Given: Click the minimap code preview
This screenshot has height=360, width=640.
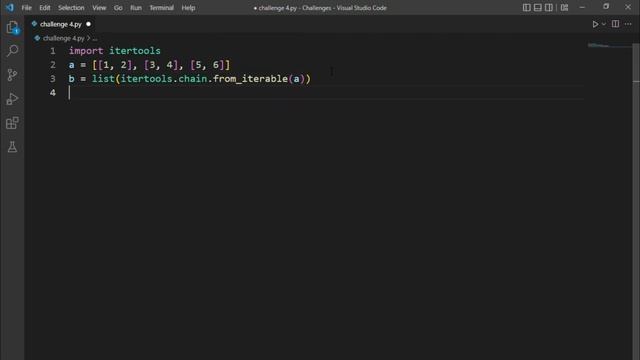Looking at the screenshot, I should click(x=598, y=45).
